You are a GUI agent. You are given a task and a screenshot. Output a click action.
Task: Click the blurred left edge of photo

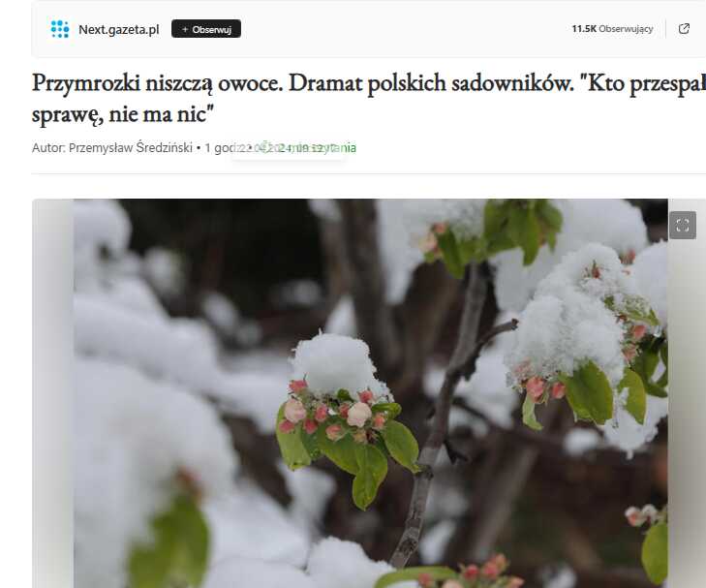click(x=52, y=393)
